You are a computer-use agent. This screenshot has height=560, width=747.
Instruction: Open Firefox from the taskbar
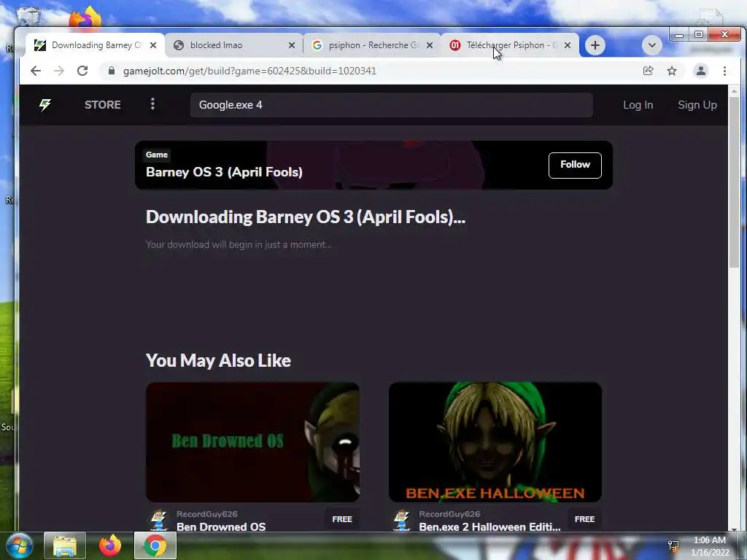[110, 545]
